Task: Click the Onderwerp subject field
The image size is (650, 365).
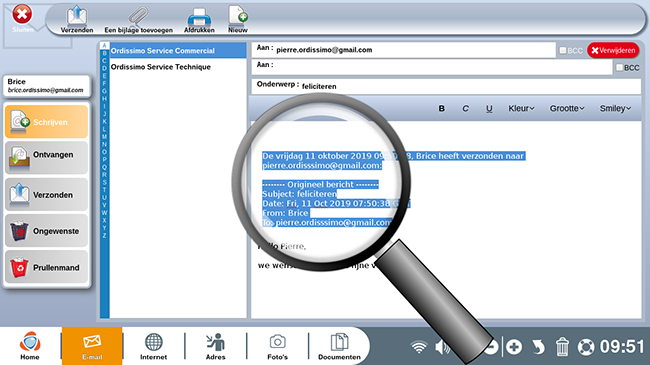Action: click(446, 86)
